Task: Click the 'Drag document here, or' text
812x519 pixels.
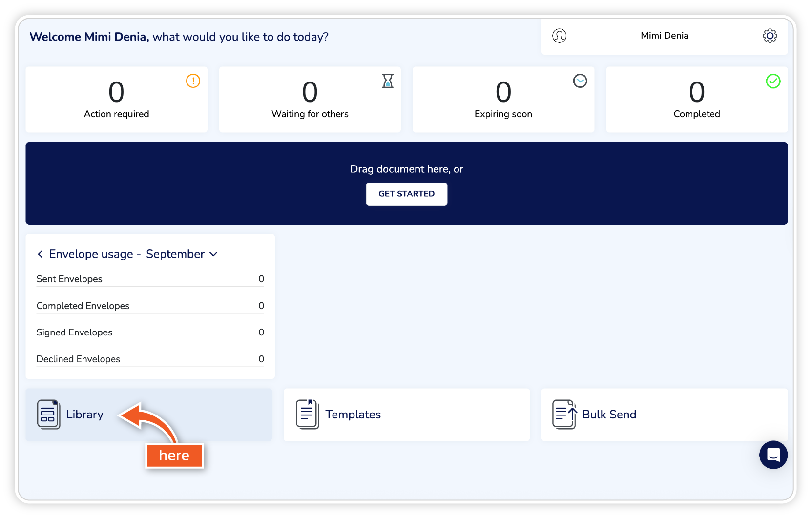Action: point(406,169)
